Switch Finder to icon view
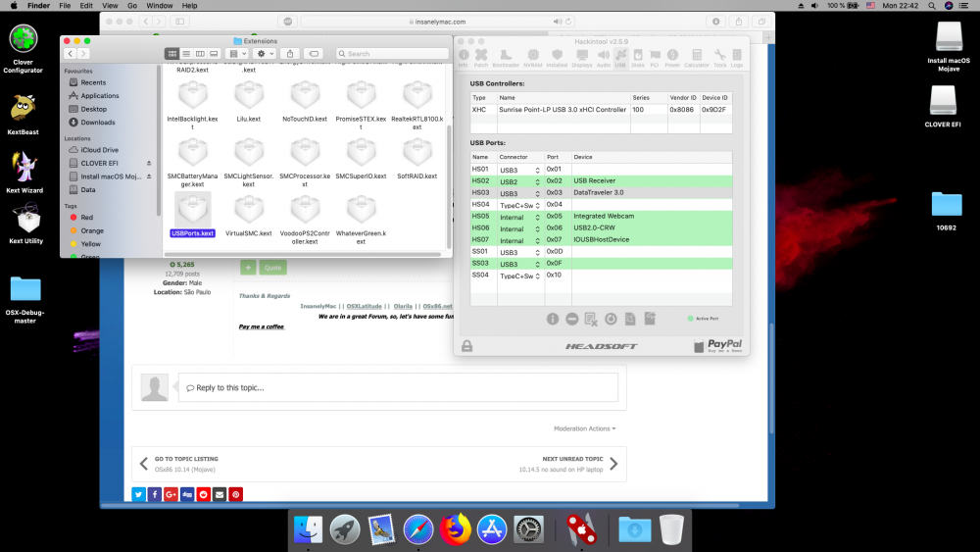 pyautogui.click(x=171, y=54)
